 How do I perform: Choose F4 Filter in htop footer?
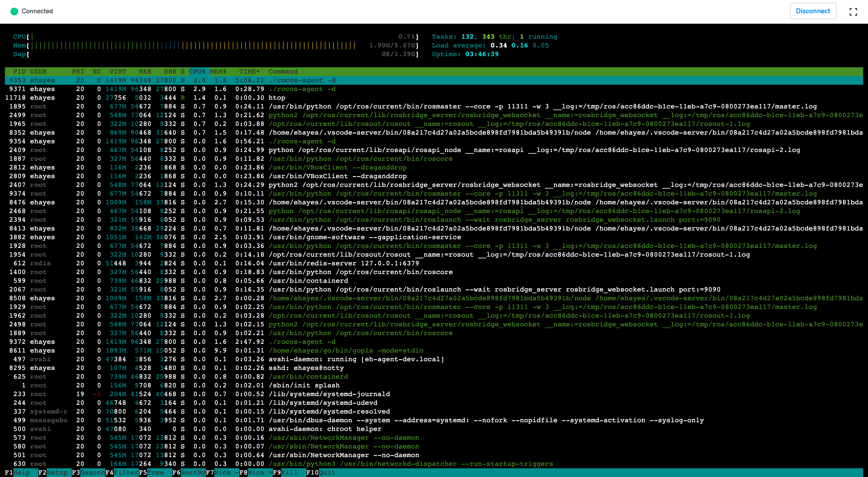122,472
